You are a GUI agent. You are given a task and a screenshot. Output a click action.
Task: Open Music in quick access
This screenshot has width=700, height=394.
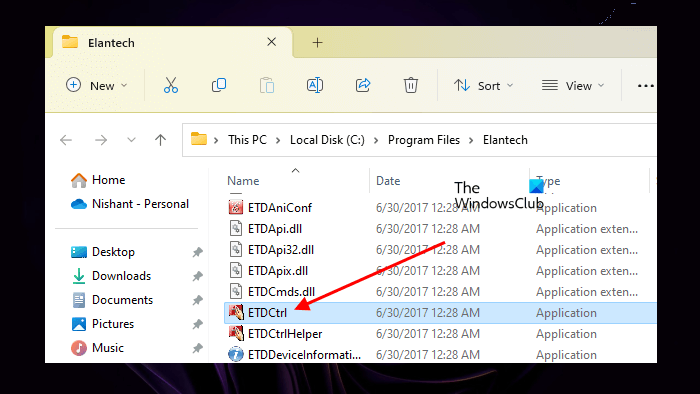tap(97, 348)
